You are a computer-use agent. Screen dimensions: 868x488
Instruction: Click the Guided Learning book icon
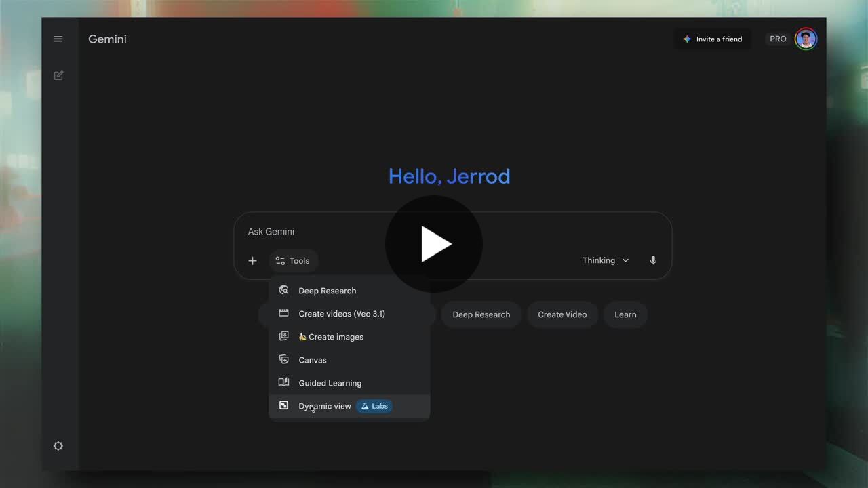point(284,382)
